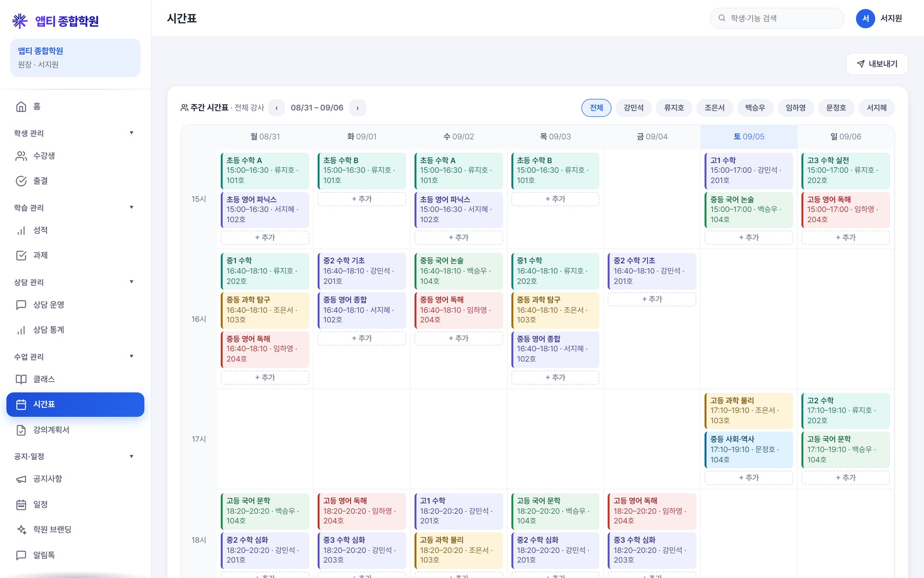
Task: Open the 알림톡 message icon
Action: click(21, 555)
